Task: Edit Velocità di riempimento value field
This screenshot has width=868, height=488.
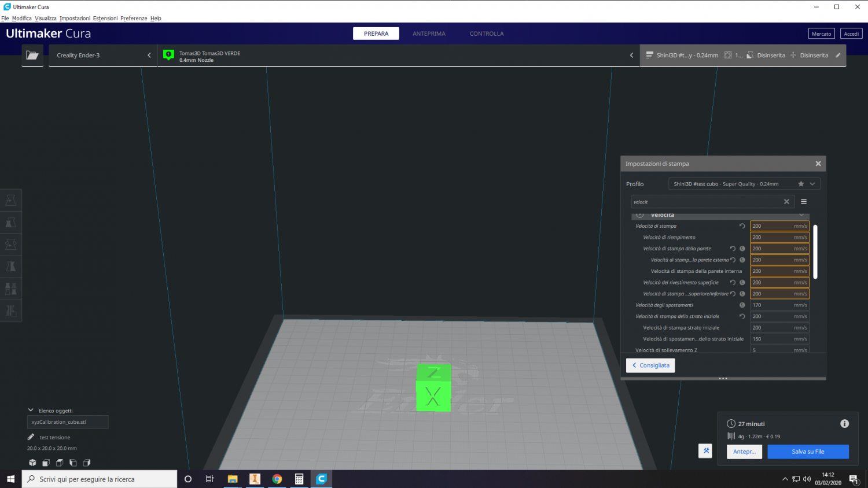Action: [x=779, y=237]
